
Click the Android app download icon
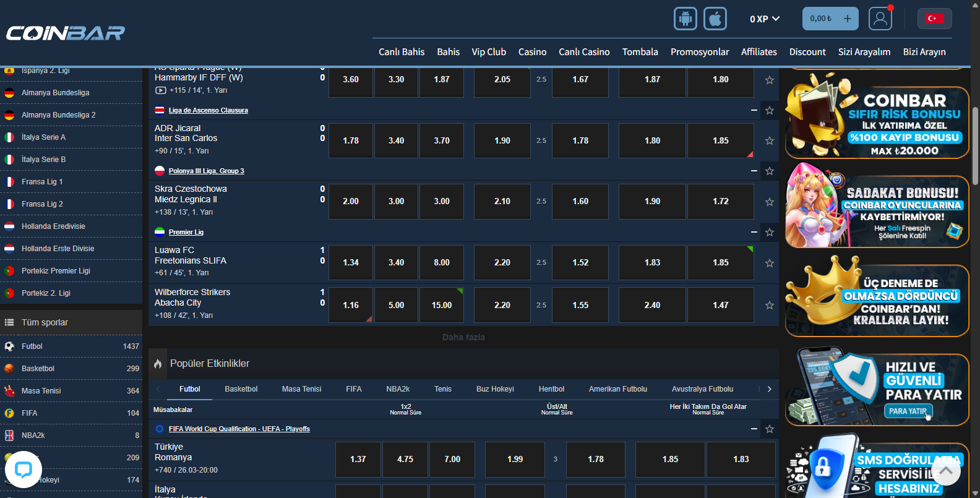pyautogui.click(x=685, y=19)
